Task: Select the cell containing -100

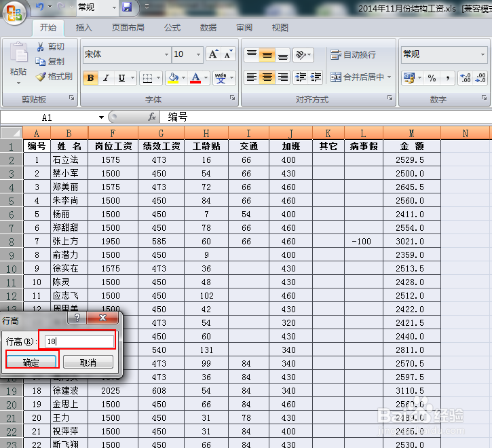Action: pos(363,241)
